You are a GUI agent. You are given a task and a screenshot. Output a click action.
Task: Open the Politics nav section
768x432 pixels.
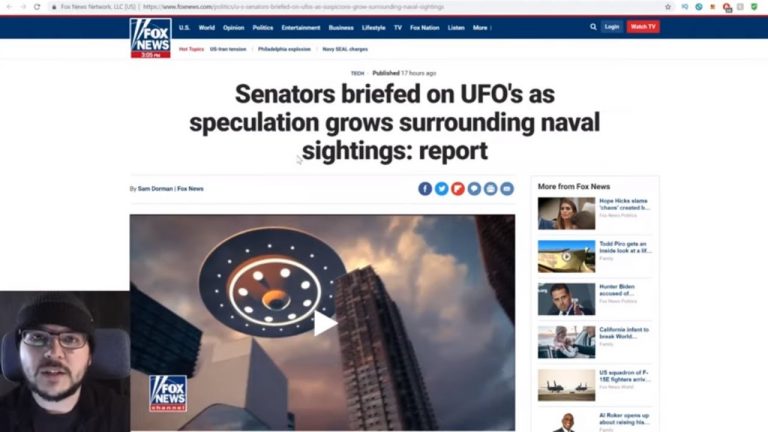pos(263,28)
